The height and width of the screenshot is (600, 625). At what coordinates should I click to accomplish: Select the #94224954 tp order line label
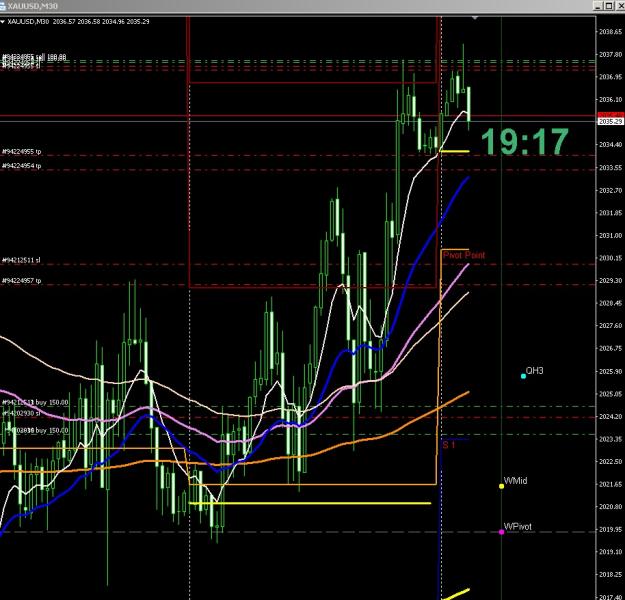pyautogui.click(x=22, y=166)
